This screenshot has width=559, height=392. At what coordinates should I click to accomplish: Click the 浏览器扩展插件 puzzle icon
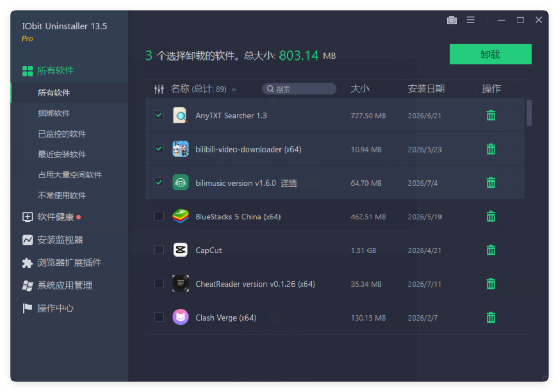pos(27,263)
